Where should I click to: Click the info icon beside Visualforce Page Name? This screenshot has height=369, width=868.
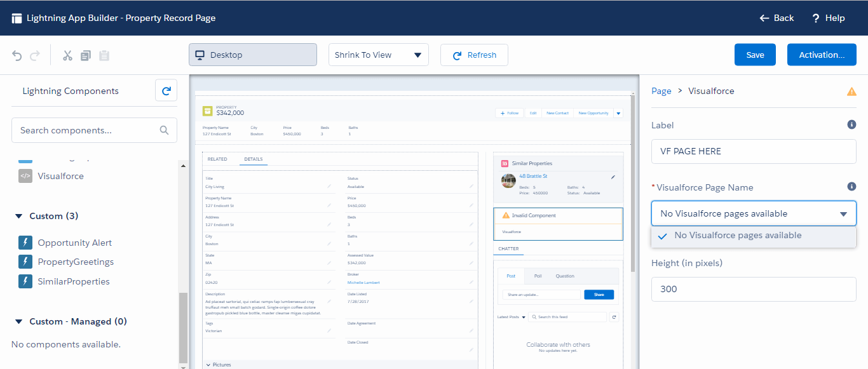(x=851, y=186)
